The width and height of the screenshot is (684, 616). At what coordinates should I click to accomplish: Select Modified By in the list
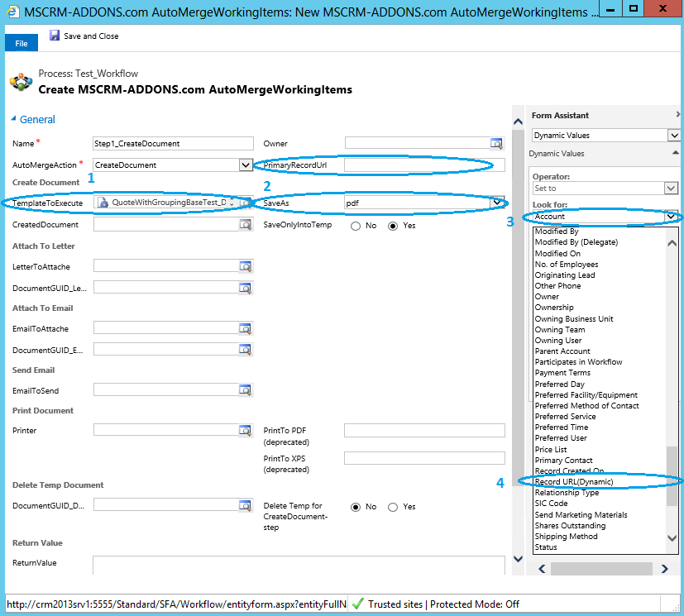click(557, 231)
